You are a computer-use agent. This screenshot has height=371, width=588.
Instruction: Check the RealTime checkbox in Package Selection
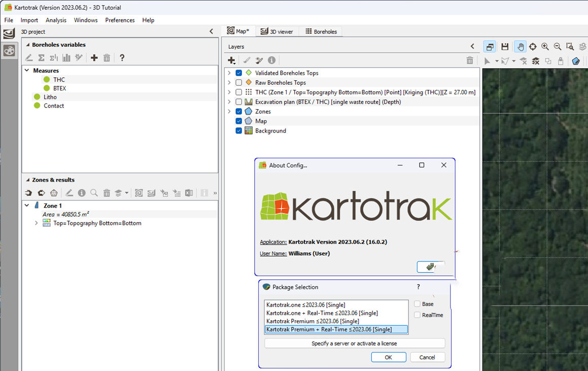click(x=417, y=315)
